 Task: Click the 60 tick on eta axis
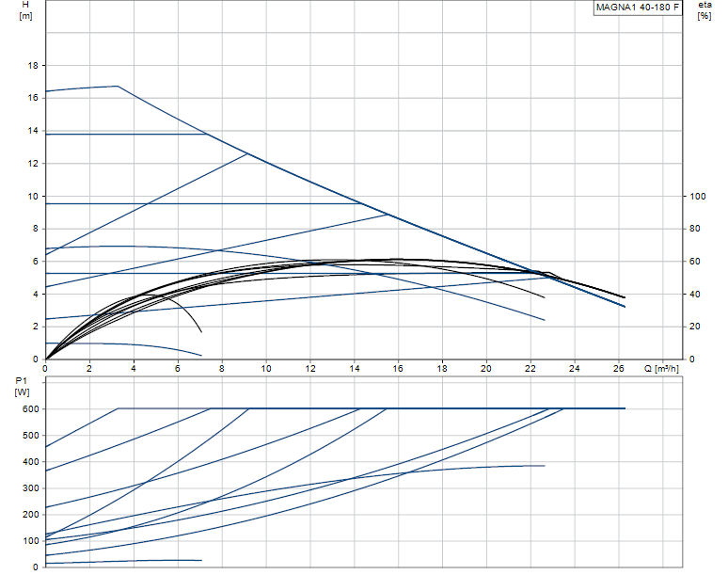click(x=694, y=261)
